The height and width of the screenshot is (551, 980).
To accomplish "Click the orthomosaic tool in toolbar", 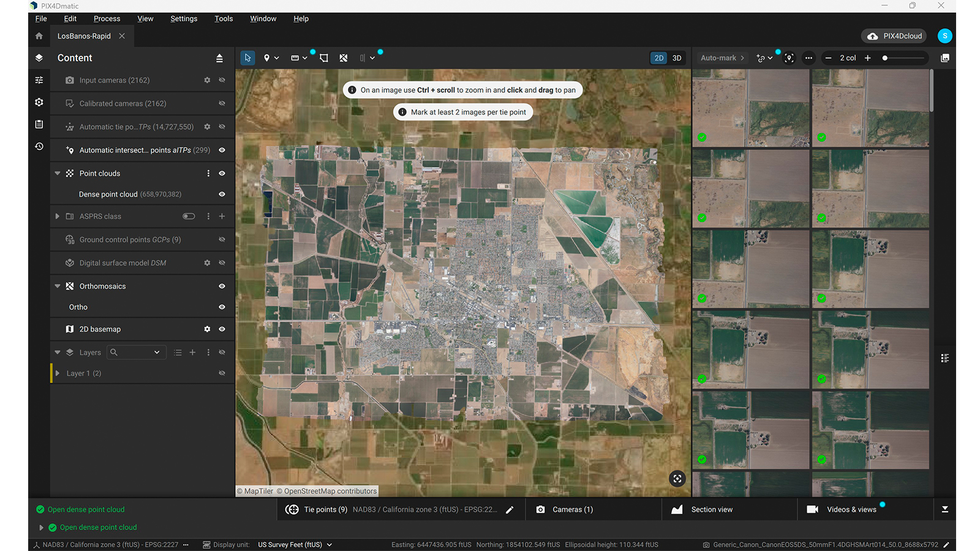I will pos(344,58).
